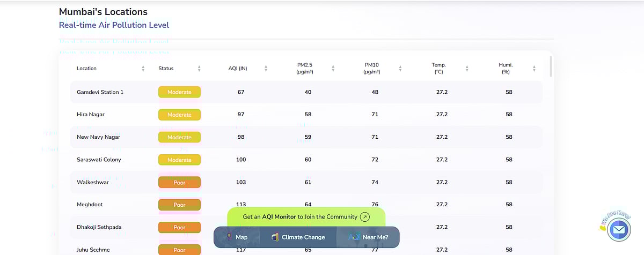This screenshot has width=644, height=255.
Task: Open the mail chat widget icon
Action: click(619, 230)
